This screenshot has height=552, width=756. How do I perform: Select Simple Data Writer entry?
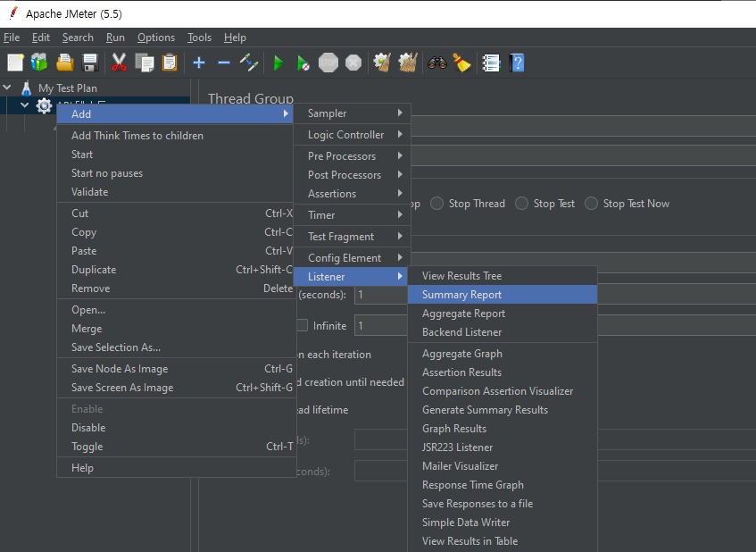(503, 523)
